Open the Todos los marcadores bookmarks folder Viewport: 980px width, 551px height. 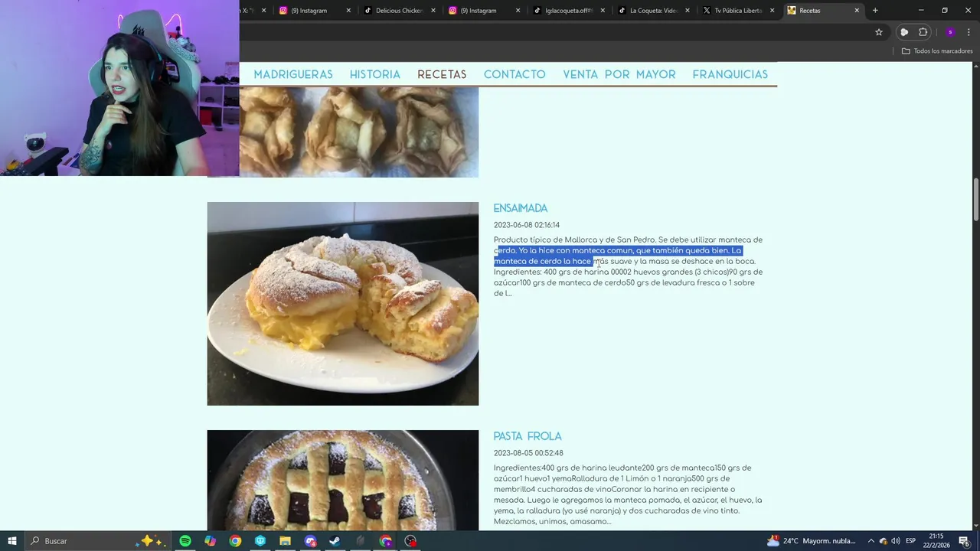(937, 51)
